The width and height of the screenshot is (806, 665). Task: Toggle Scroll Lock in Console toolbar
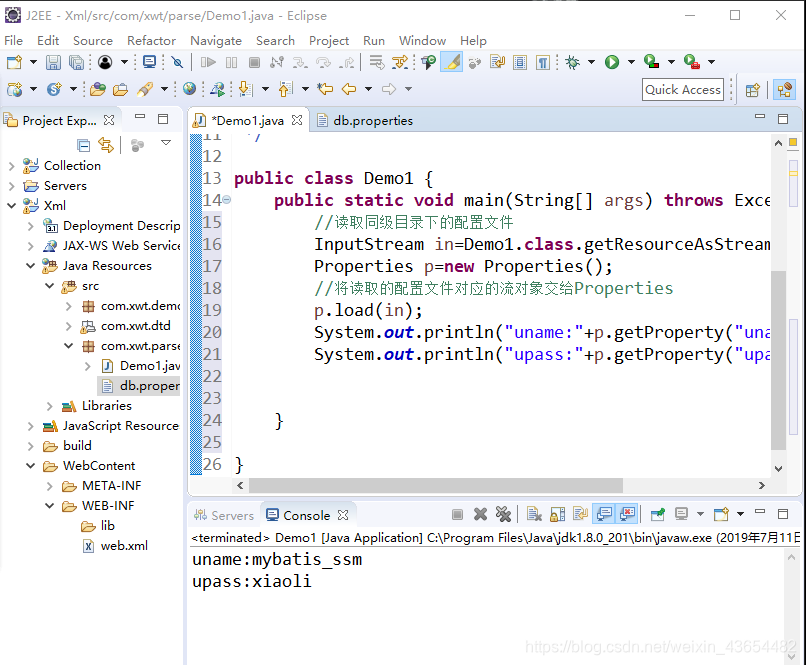click(x=558, y=514)
